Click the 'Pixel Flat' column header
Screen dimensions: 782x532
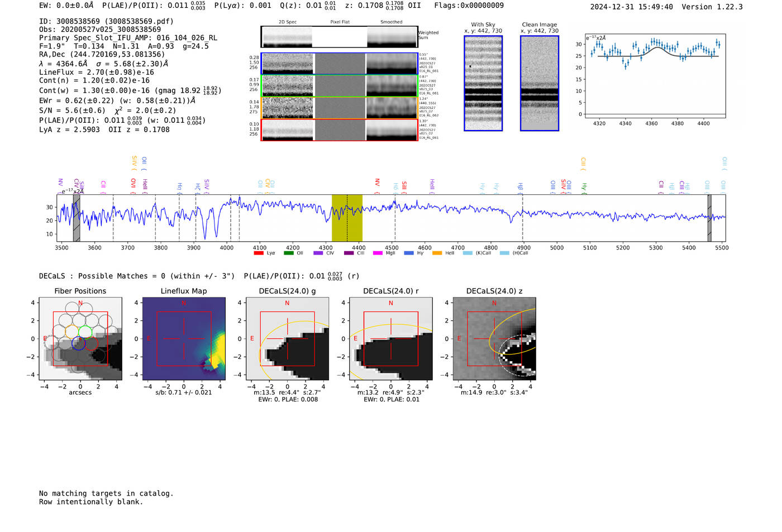point(340,22)
